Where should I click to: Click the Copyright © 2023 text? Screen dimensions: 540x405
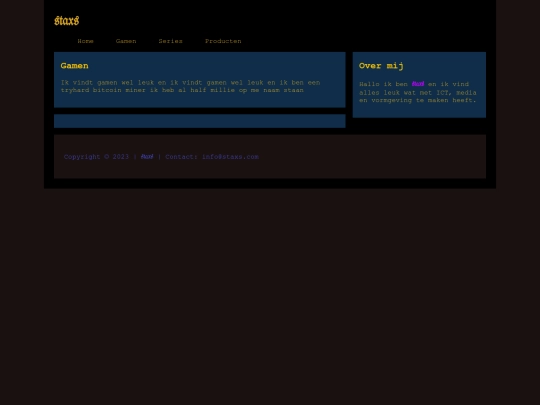tap(96, 157)
